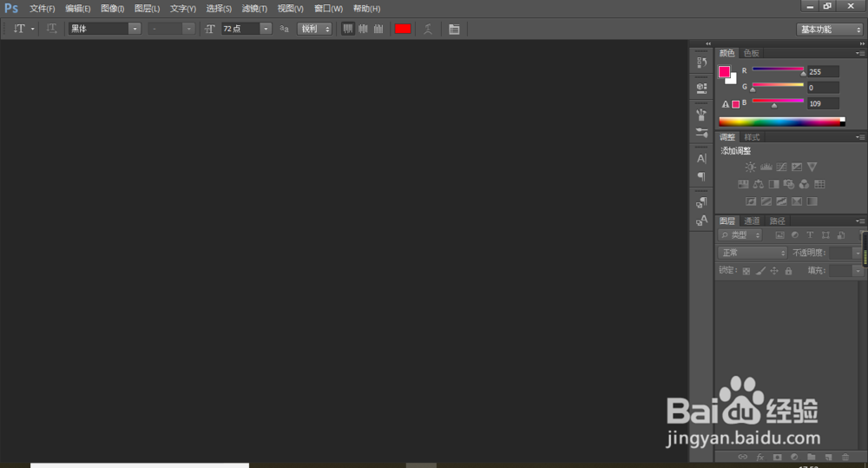Switch to the 通道 channels tab
Screen dimensions: 868x468
click(752, 221)
